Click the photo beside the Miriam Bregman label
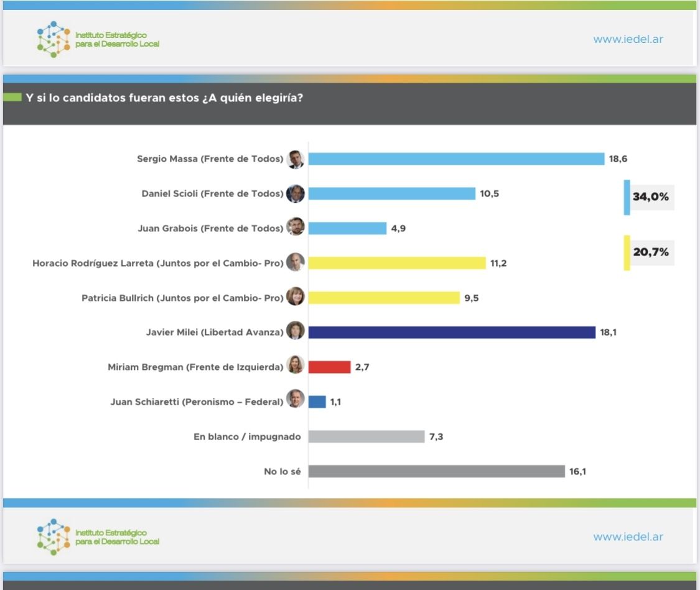Screen dimensions: 700x590 pyautogui.click(x=295, y=367)
